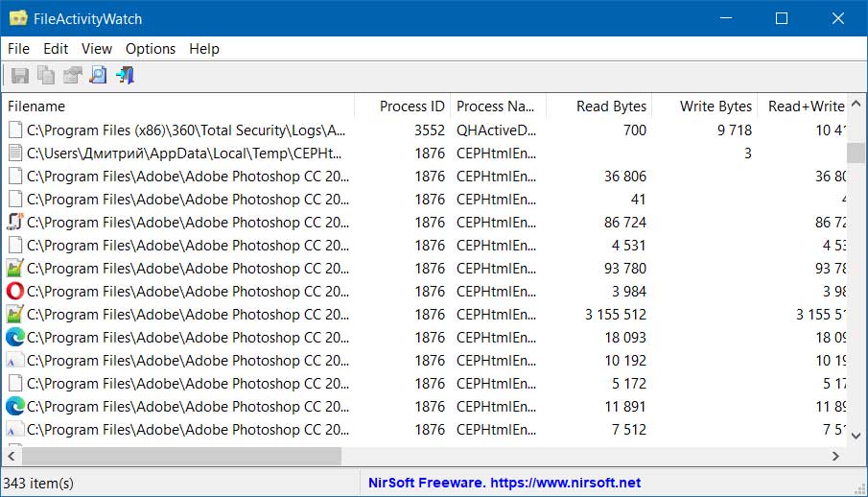Click the Find magnifier toolbar icon
This screenshot has width=868, height=497.
coord(99,76)
